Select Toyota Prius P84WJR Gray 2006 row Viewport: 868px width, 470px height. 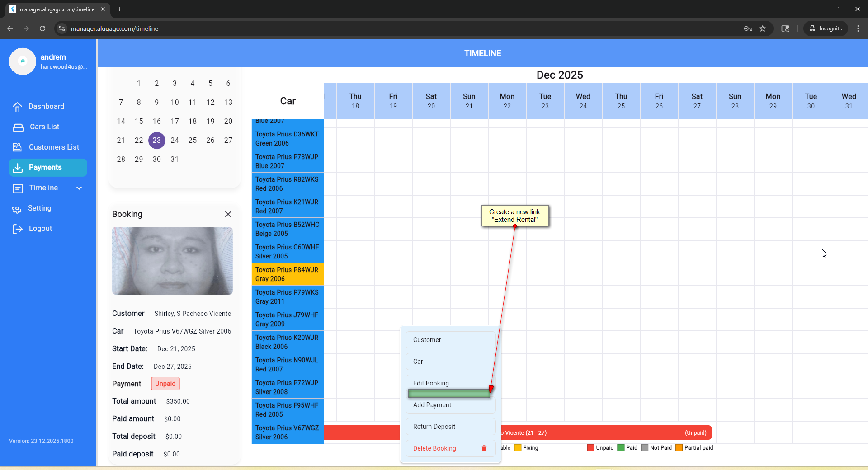click(288, 274)
